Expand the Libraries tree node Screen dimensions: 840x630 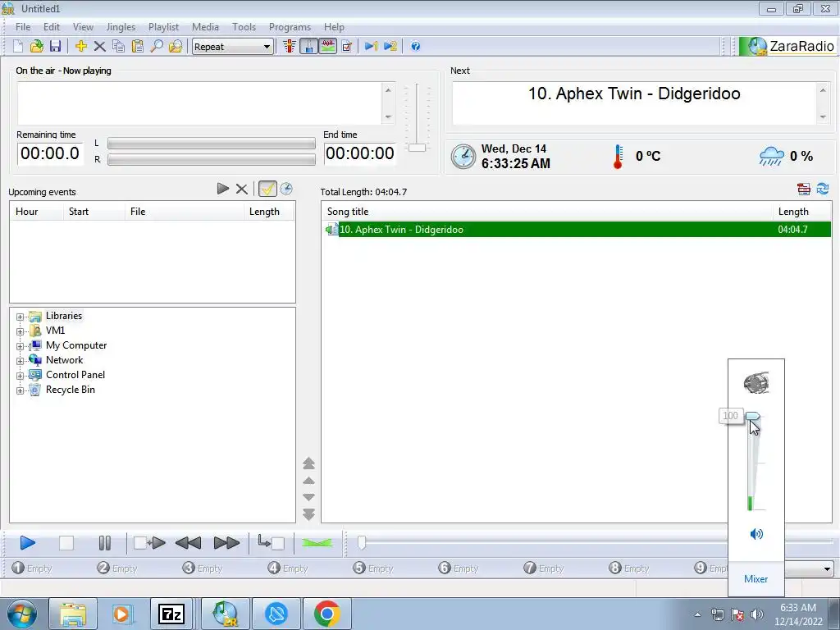pos(20,317)
